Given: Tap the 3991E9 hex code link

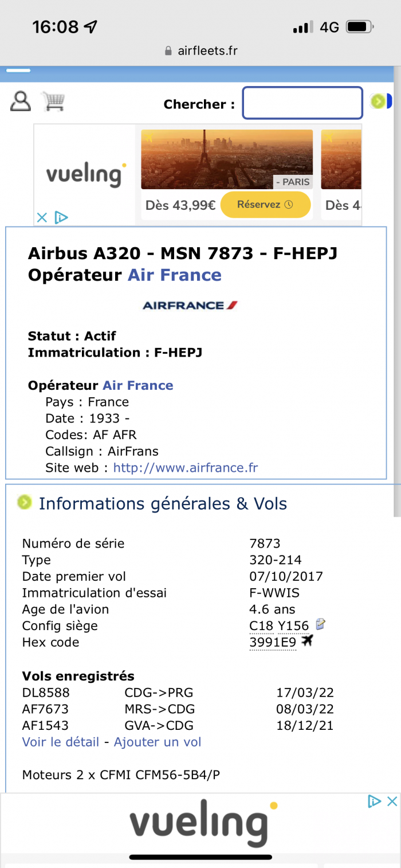Looking at the screenshot, I should [x=273, y=643].
